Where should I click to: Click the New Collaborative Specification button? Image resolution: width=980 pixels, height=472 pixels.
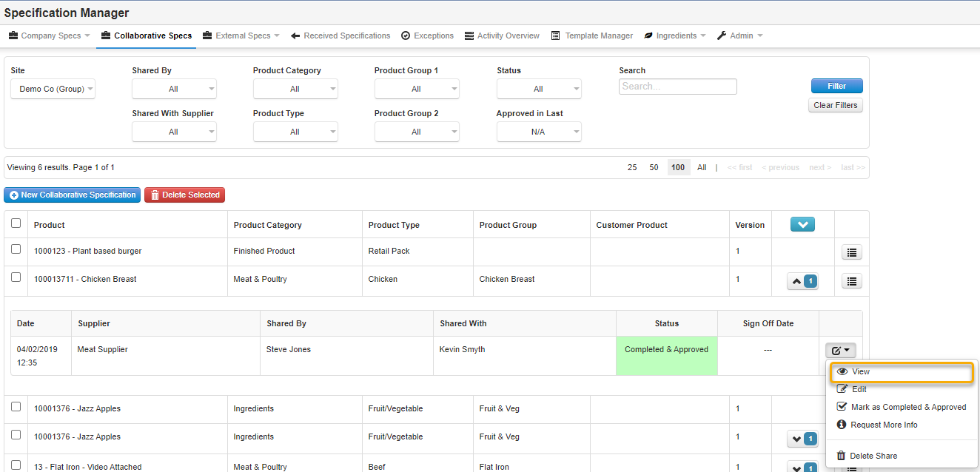(72, 195)
